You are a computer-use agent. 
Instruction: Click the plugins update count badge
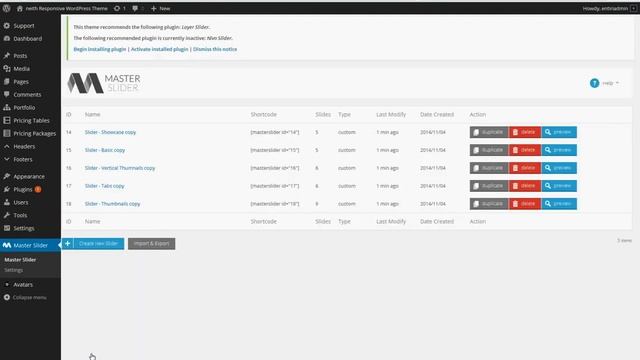pos(38,189)
